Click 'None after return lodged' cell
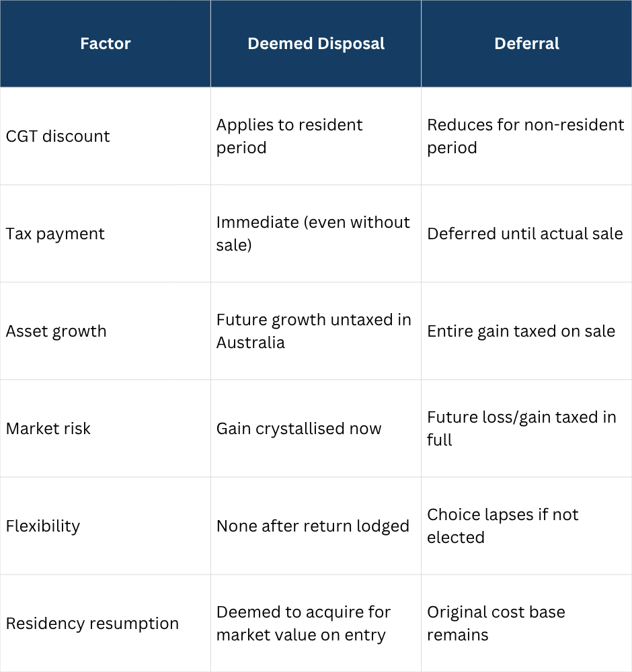The width and height of the screenshot is (632, 672). 313,526
